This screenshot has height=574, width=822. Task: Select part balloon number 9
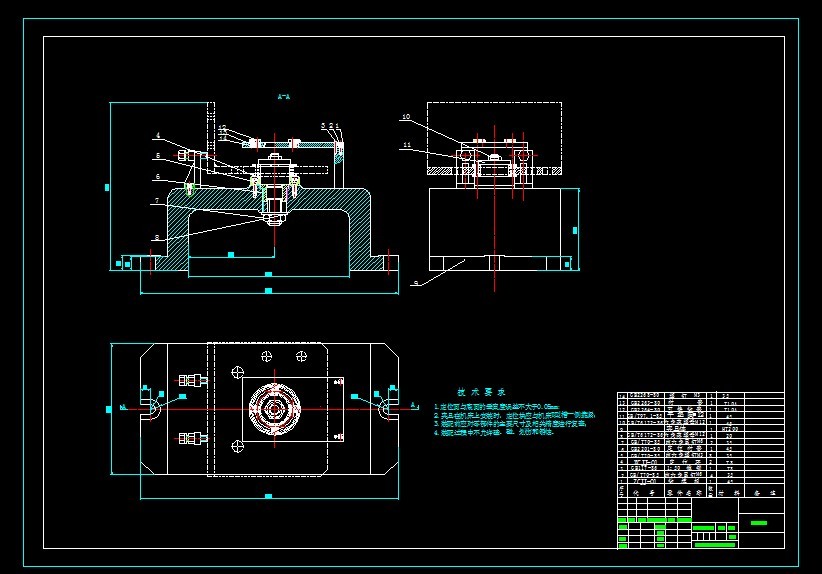point(416,283)
